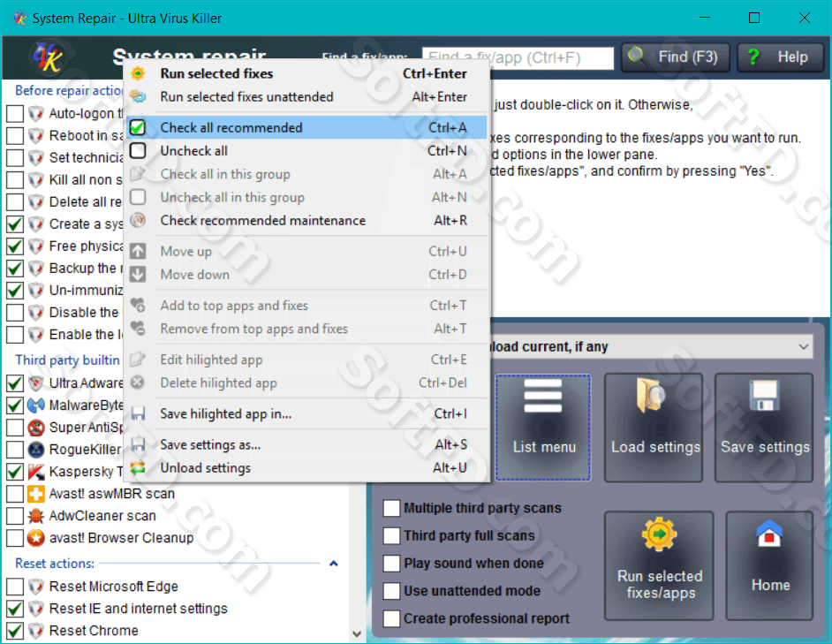Click the Ultra Adware Killer app icon
This screenshot has height=644, width=832.
point(35,383)
